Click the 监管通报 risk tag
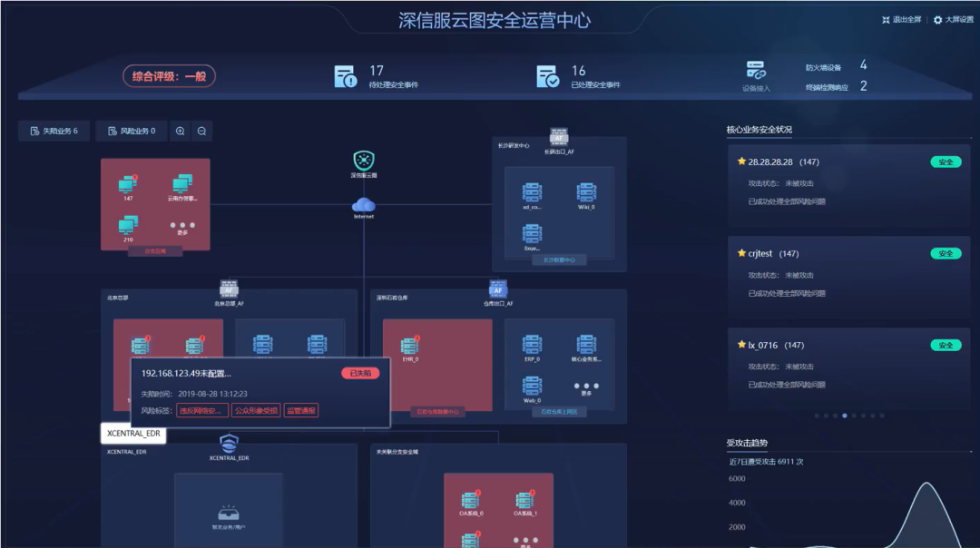Screen dimensions: 980x548 pos(301,410)
